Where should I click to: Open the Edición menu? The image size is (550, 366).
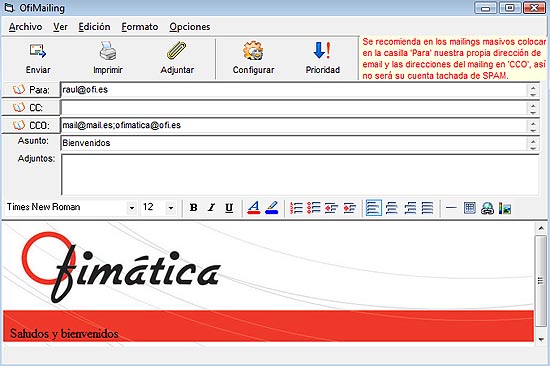(94, 27)
